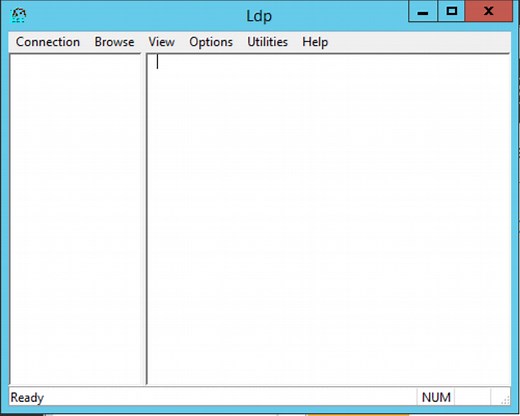Click the resize grip at window corner
Screen dimensions: 520x416
505,399
